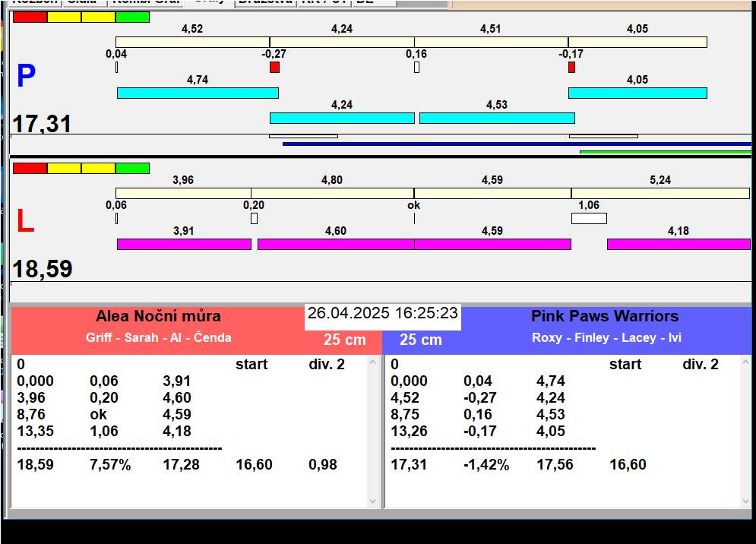The width and height of the screenshot is (756, 544).
Task: Click the long dark blue timeline line
Action: coord(517,144)
